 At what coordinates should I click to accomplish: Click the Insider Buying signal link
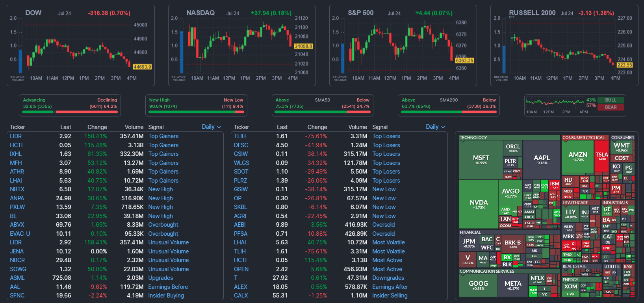tap(166, 296)
